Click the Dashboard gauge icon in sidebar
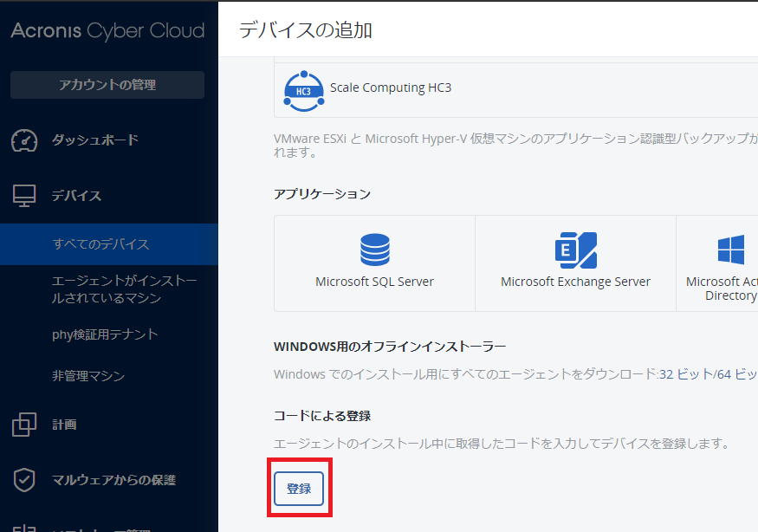The image size is (758, 532). [24, 140]
